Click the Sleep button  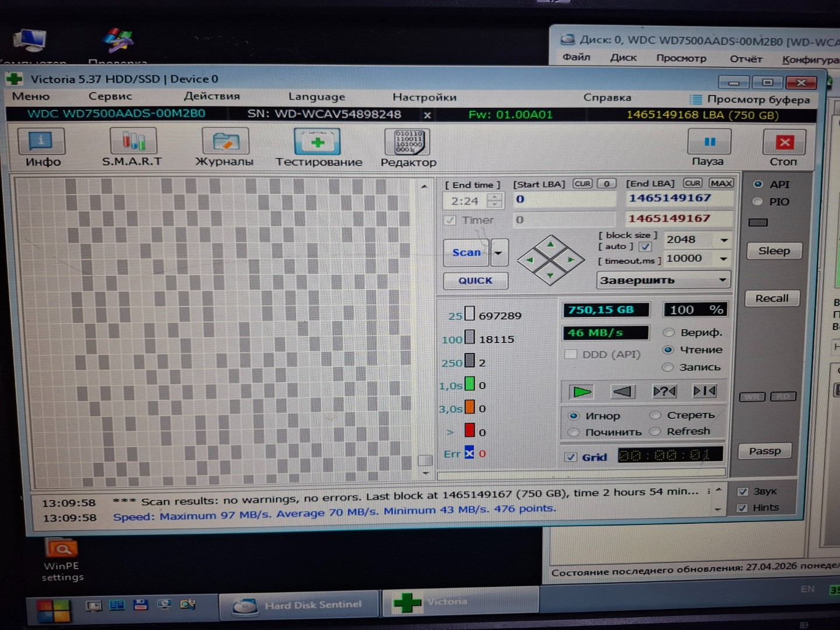point(773,251)
